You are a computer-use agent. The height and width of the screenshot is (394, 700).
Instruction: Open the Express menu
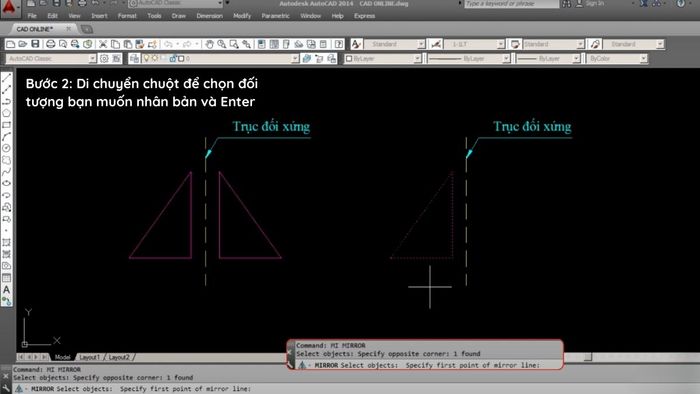tap(364, 16)
